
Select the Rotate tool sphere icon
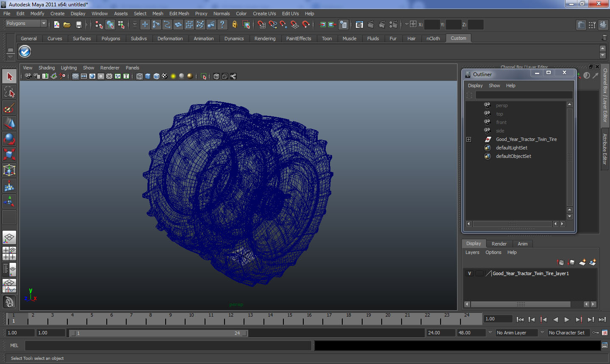pos(9,139)
